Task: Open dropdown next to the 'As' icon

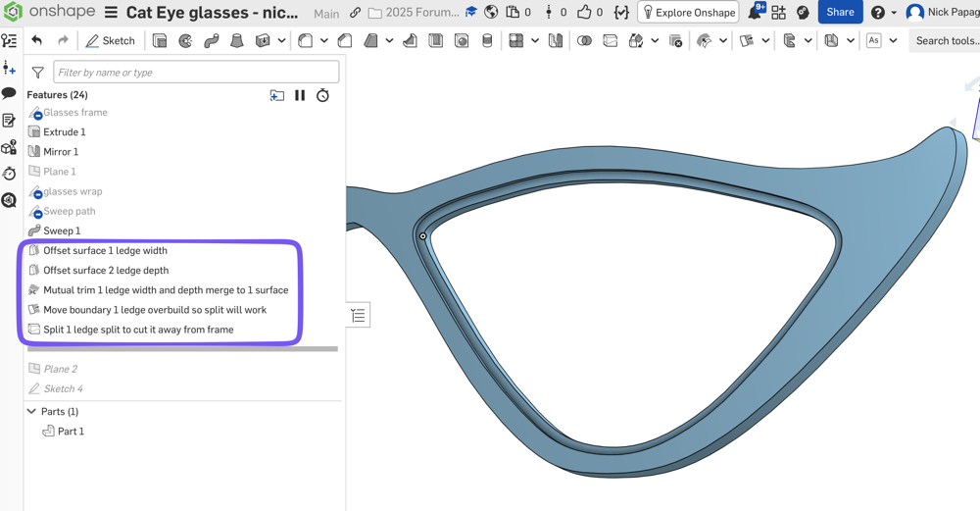Action: (x=893, y=41)
